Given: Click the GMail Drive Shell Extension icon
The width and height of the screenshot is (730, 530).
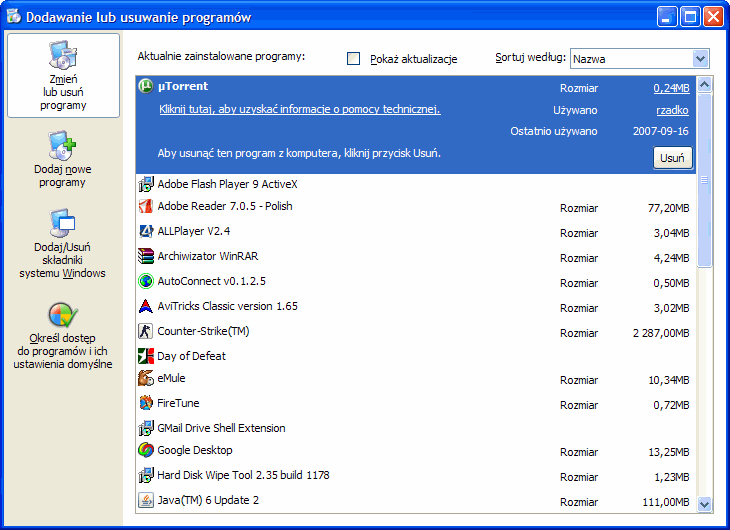Looking at the screenshot, I should 146,428.
